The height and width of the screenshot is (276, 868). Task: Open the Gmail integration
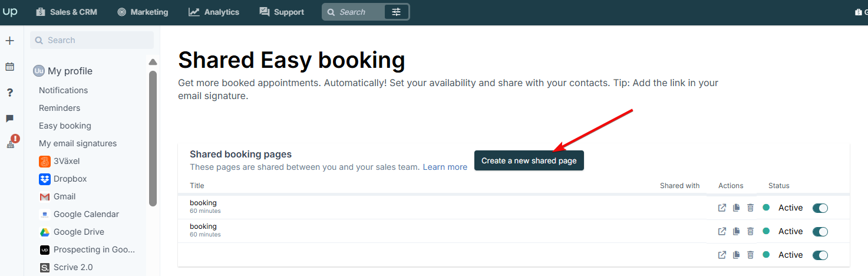point(58,196)
